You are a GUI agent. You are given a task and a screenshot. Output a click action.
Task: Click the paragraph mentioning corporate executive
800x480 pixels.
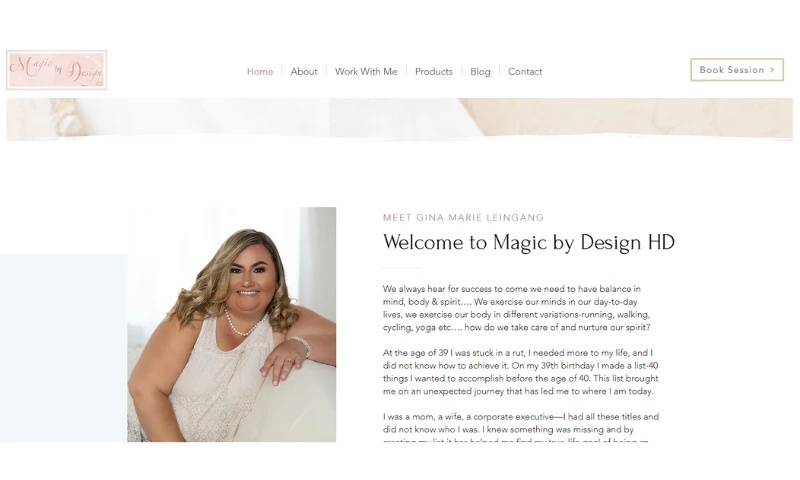(x=521, y=423)
